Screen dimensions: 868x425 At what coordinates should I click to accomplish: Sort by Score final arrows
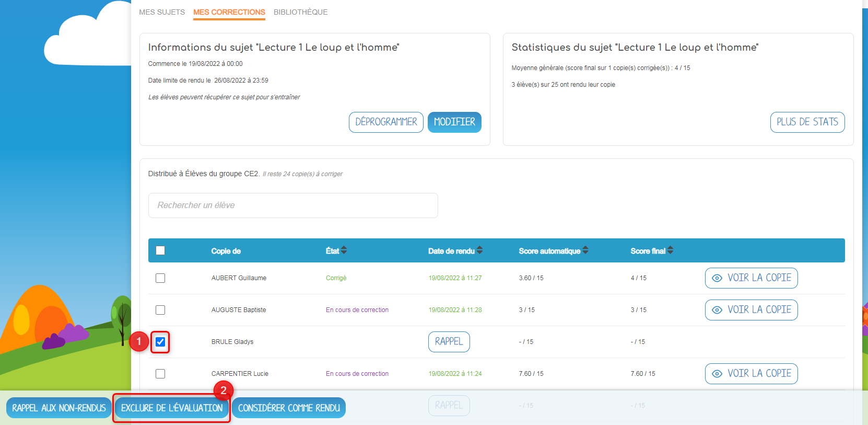(x=670, y=250)
